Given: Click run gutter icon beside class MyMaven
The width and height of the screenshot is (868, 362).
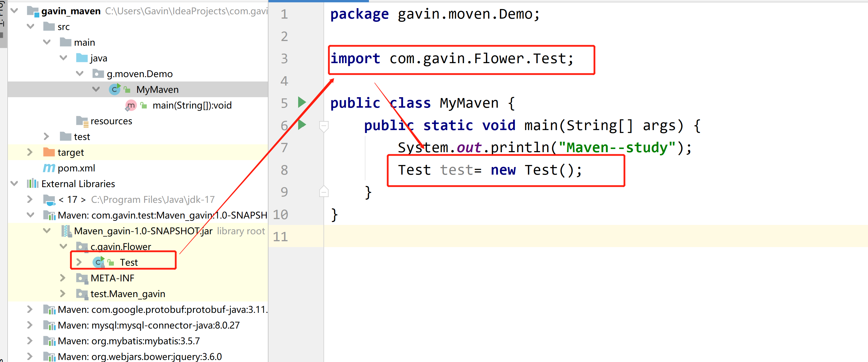Looking at the screenshot, I should click(x=302, y=102).
